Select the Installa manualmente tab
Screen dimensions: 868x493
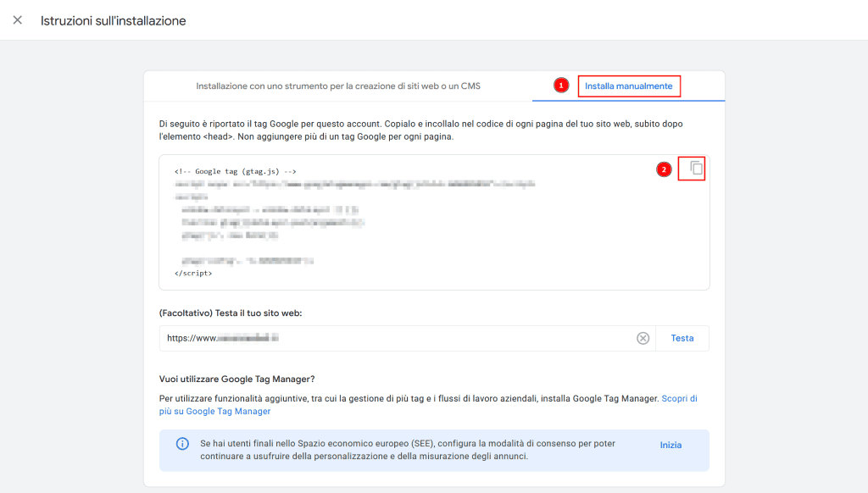pyautogui.click(x=629, y=86)
